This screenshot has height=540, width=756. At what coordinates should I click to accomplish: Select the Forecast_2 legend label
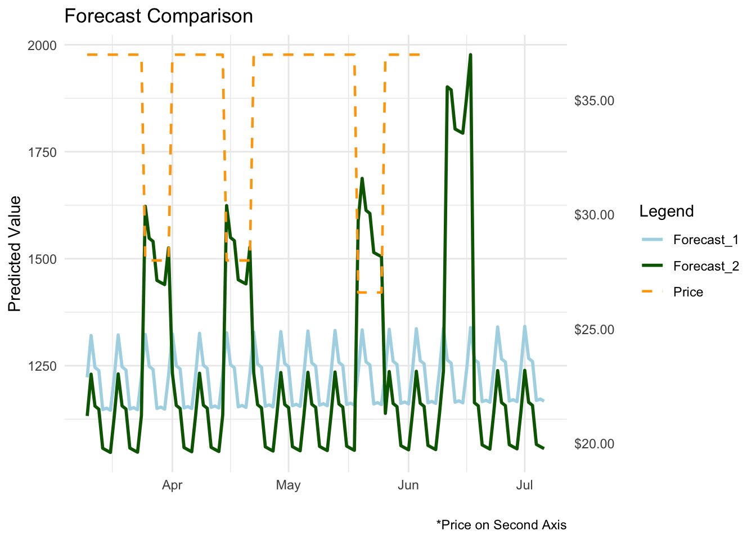(x=706, y=266)
